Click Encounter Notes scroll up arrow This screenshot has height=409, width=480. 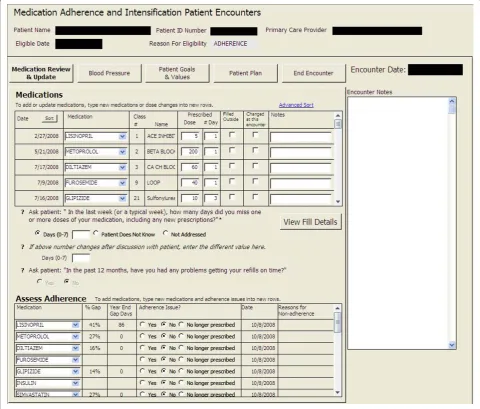pos(452,101)
